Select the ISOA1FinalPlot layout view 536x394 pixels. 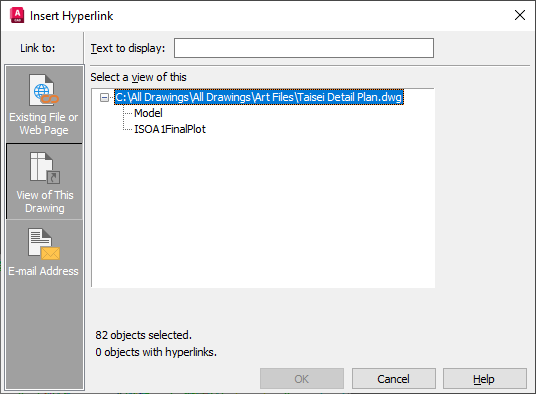[170, 129]
